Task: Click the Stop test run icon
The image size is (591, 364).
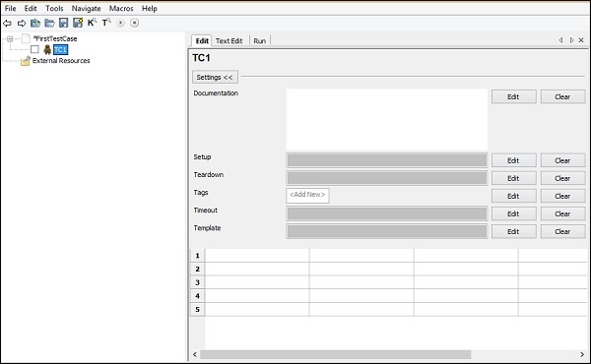Action: coord(134,23)
